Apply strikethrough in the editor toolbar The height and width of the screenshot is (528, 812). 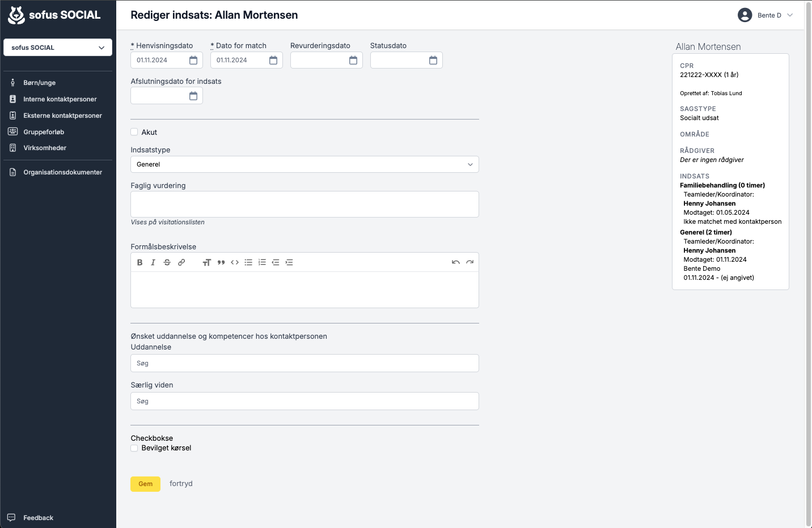tap(167, 262)
